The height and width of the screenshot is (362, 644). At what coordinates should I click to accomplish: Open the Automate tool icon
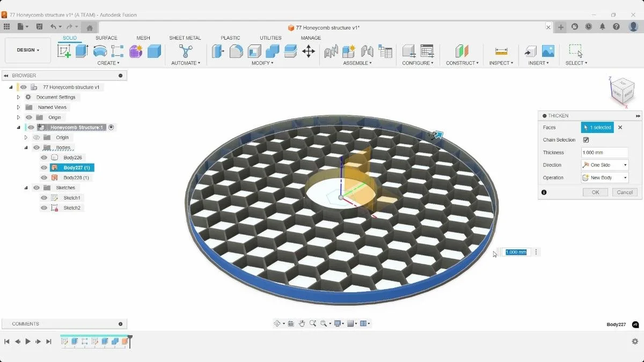186,51
